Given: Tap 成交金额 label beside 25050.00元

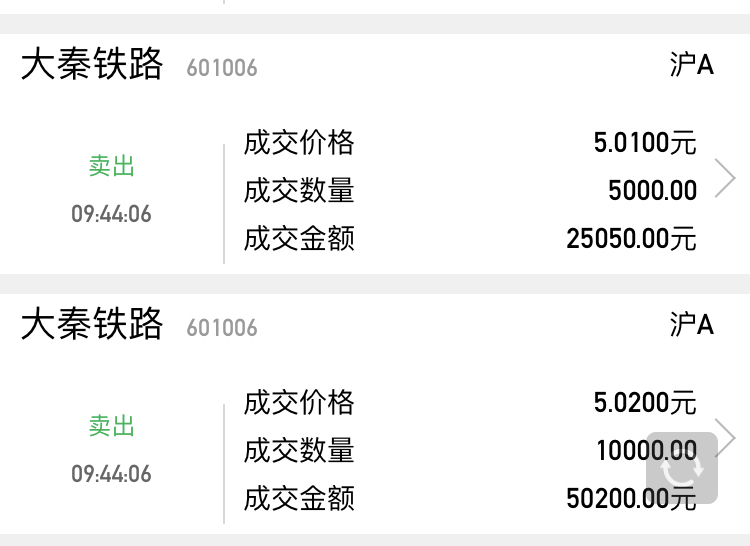Looking at the screenshot, I should point(299,239).
